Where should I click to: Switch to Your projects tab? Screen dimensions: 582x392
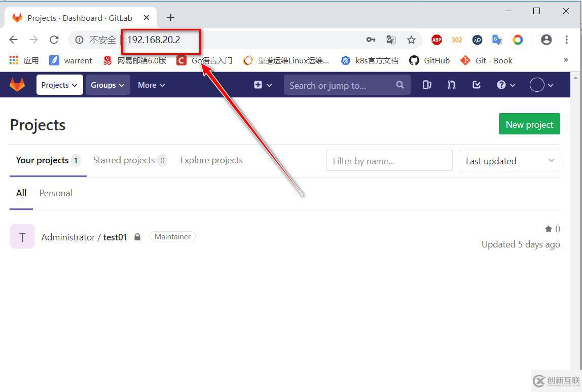(48, 160)
